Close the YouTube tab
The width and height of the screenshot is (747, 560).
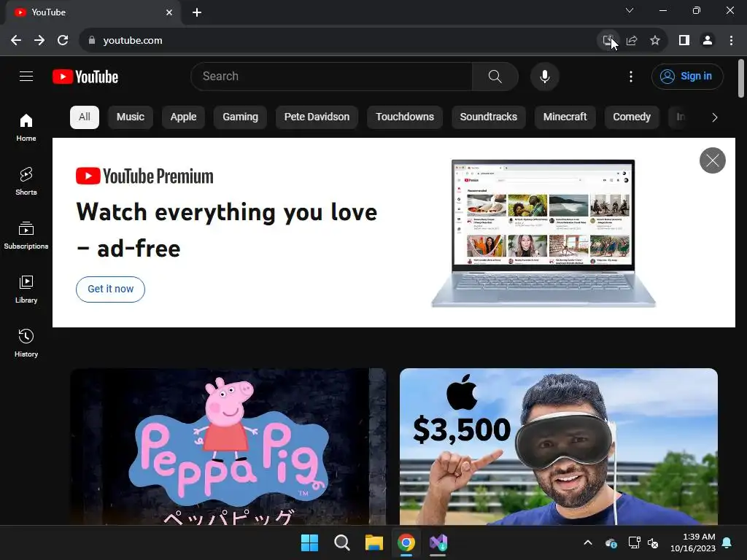[x=169, y=12]
